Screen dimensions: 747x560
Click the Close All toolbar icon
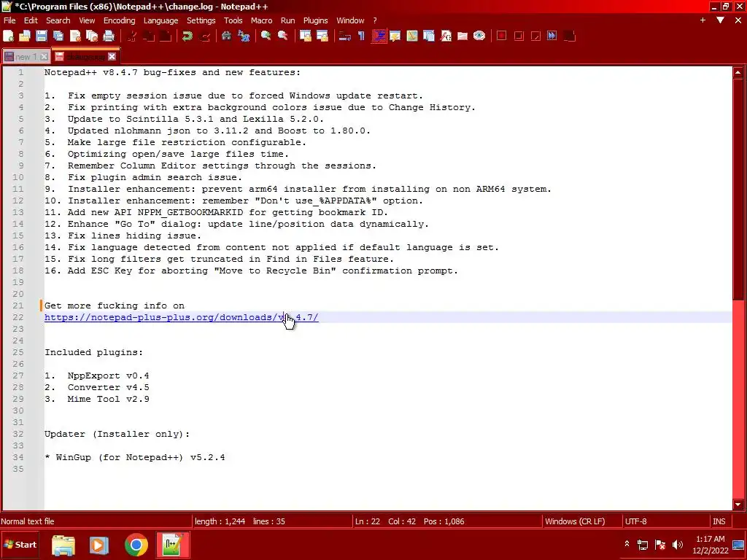pyautogui.click(x=92, y=36)
